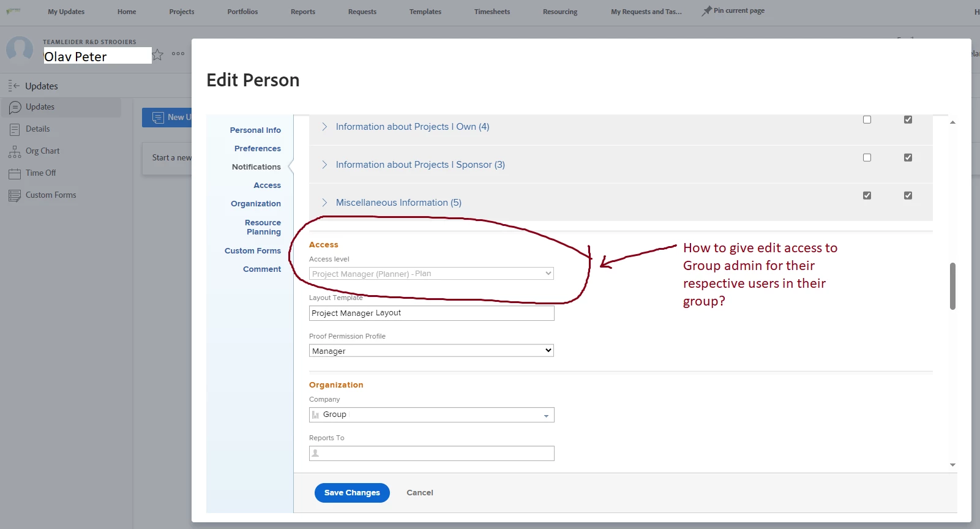
Task: Expand Miscellaneous Information chevron
Action: coord(324,203)
